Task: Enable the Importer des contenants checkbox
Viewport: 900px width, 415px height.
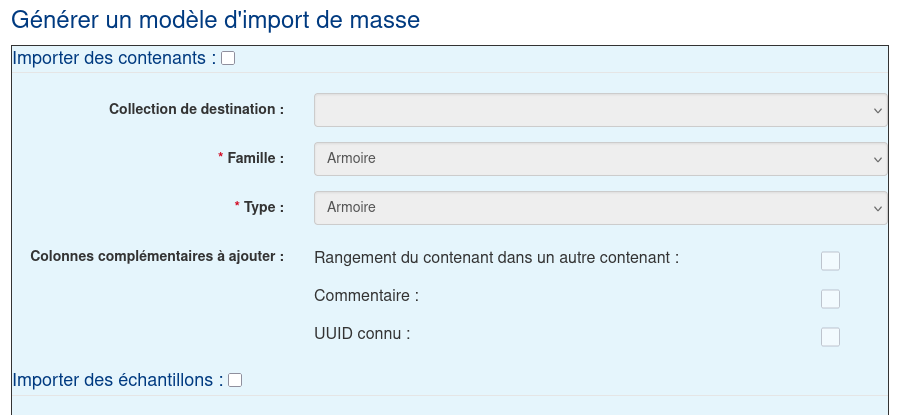Action: (228, 59)
